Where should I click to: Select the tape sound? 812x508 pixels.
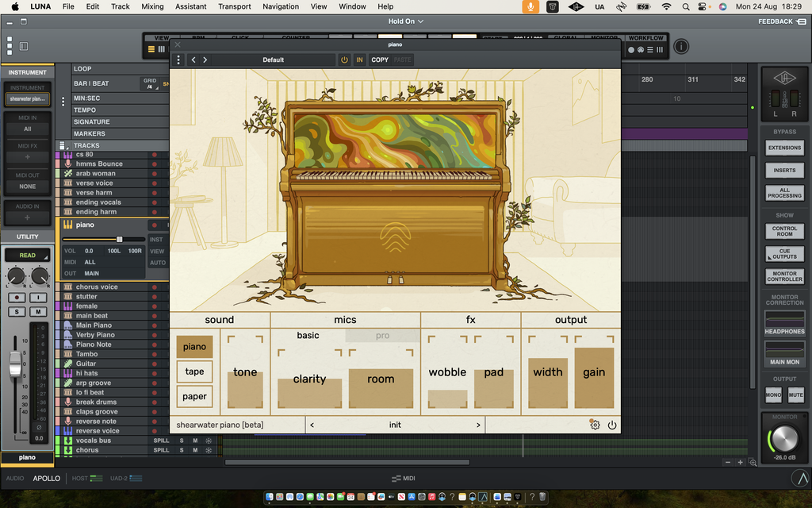point(194,371)
